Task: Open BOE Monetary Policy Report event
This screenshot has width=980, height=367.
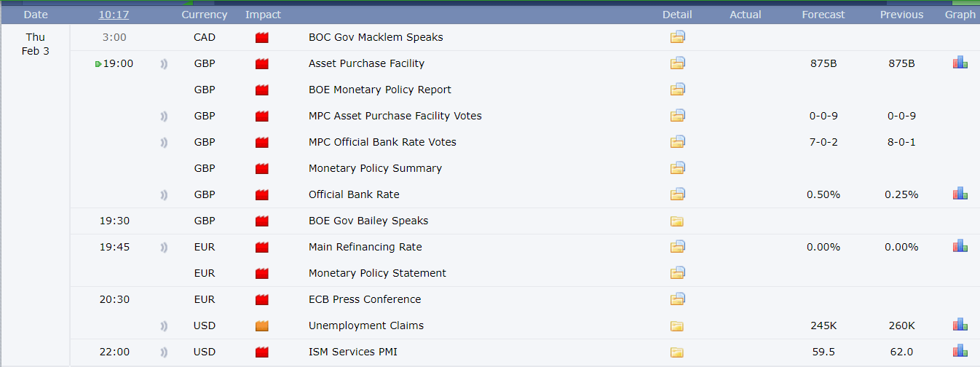Action: click(x=380, y=90)
